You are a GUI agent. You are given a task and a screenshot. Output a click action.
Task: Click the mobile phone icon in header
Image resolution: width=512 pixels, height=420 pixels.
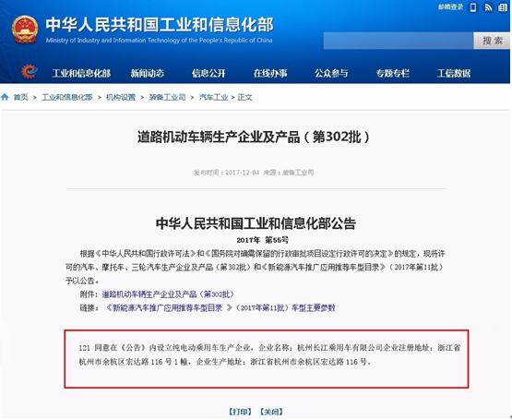pyautogui.click(x=473, y=7)
